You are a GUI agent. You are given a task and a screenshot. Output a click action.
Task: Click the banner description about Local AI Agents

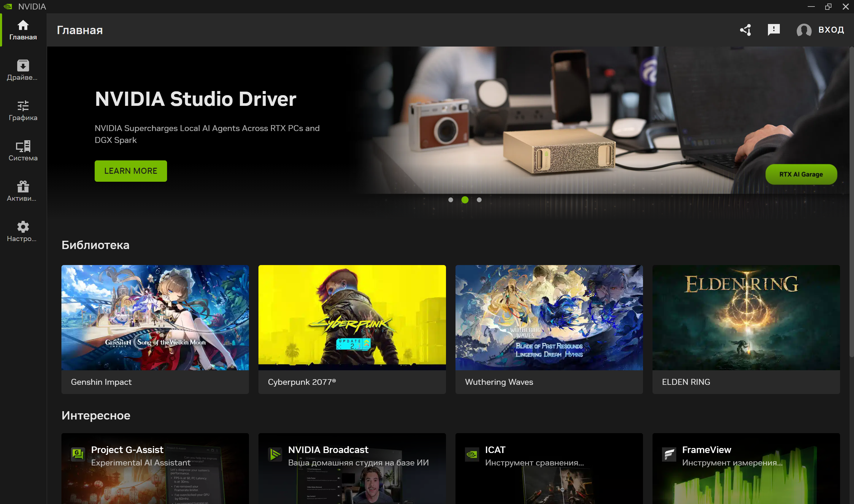click(x=207, y=134)
